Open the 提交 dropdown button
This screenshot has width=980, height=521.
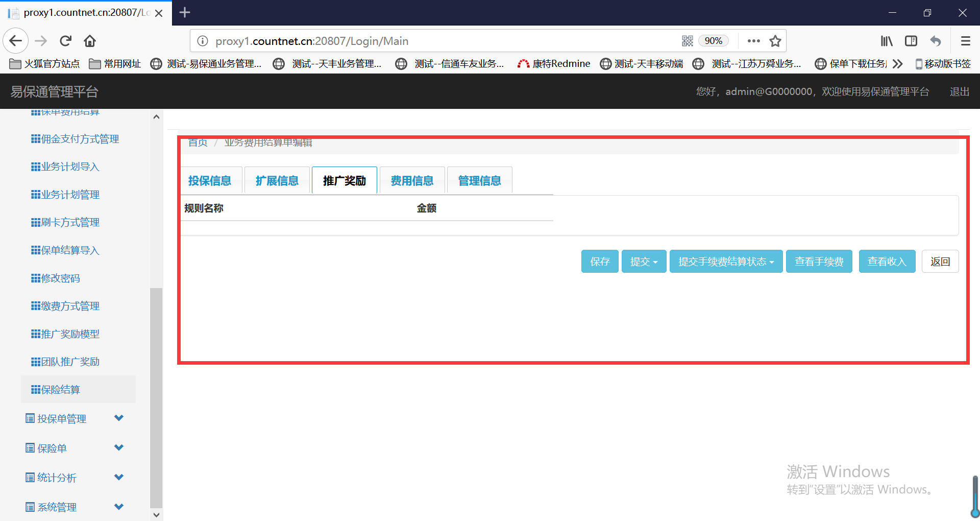coord(644,262)
